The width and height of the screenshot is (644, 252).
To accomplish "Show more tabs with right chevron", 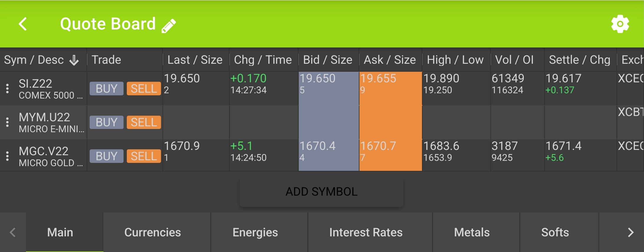I will (x=630, y=232).
